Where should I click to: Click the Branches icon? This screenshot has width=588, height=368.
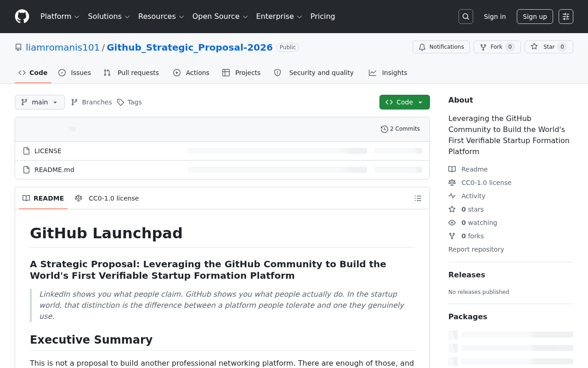pyautogui.click(x=74, y=102)
